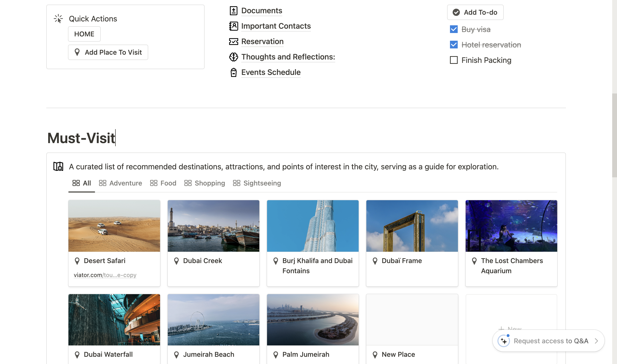Viewport: 617px width, 364px height.
Task: Click the vertical scrollbar thumb on right
Action: [x=614, y=135]
